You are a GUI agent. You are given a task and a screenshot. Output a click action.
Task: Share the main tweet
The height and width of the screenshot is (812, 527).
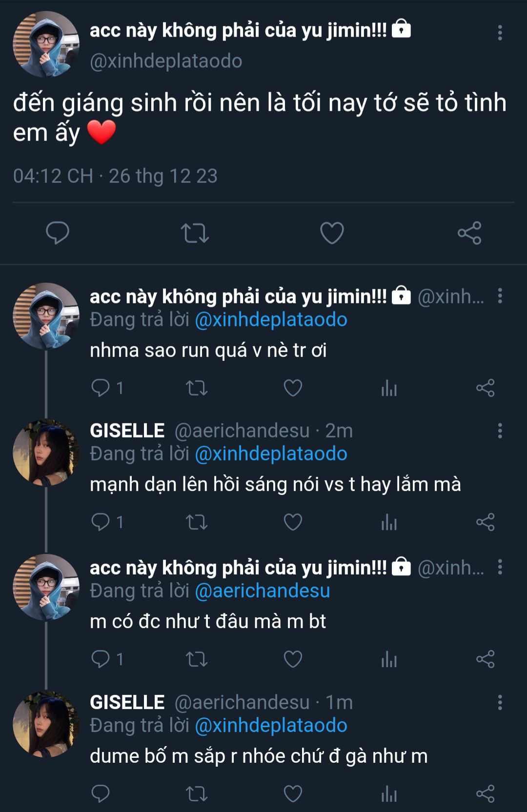coord(469,233)
